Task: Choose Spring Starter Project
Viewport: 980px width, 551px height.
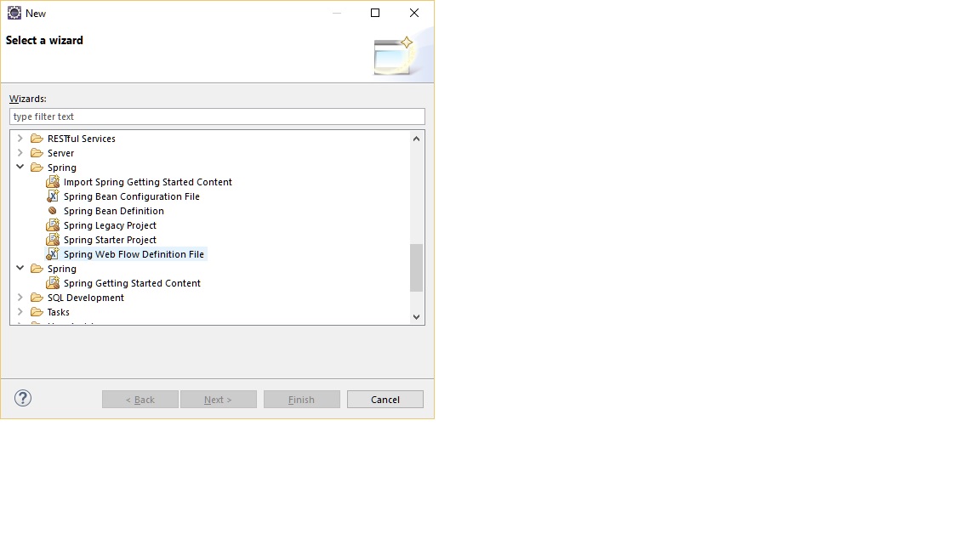Action: 110,239
